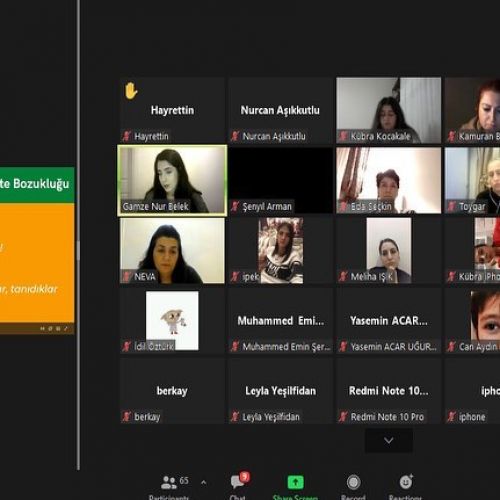The image size is (500, 500).
Task: Select Gamze Nur Belek's highlighted video tile
Action: click(x=172, y=180)
